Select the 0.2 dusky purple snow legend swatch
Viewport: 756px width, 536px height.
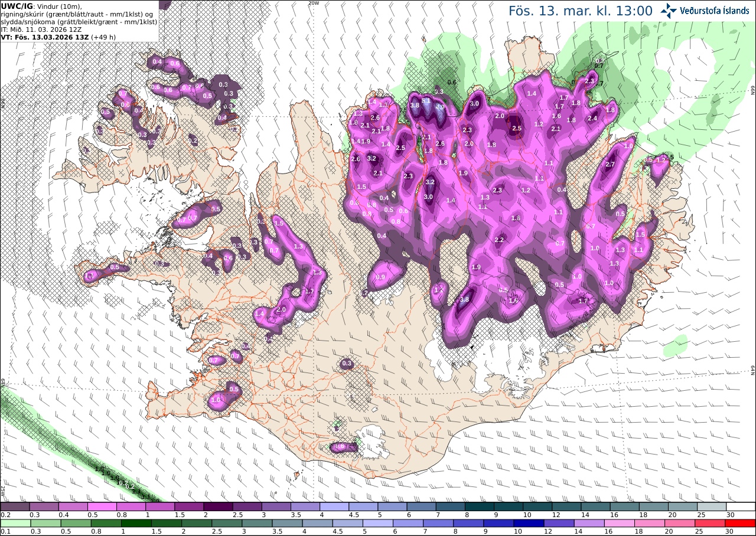pyautogui.click(x=15, y=506)
